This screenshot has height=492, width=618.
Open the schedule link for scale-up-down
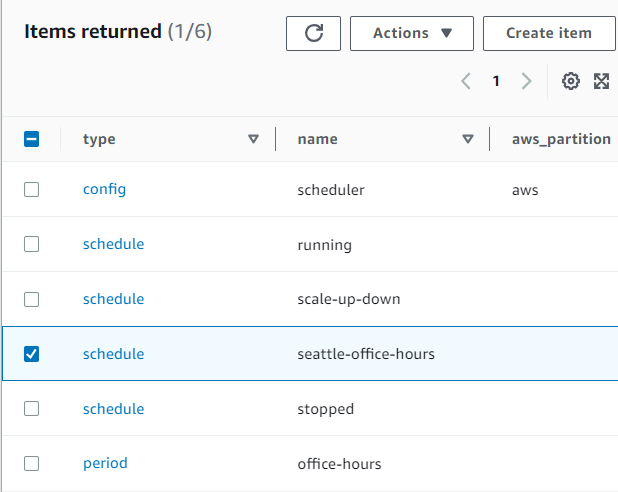point(113,299)
